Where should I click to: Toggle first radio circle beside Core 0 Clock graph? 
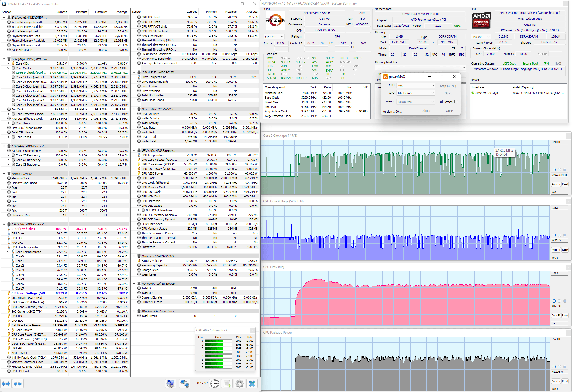coord(554,170)
